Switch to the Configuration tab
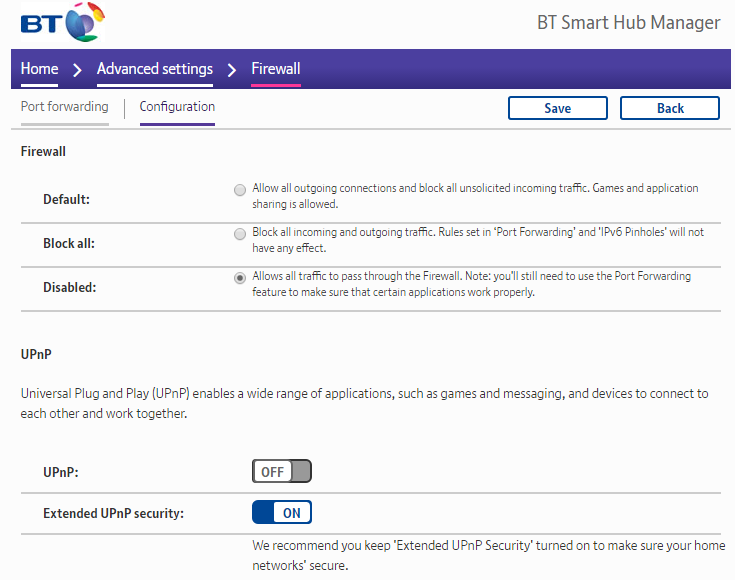This screenshot has width=735, height=580. pos(177,107)
